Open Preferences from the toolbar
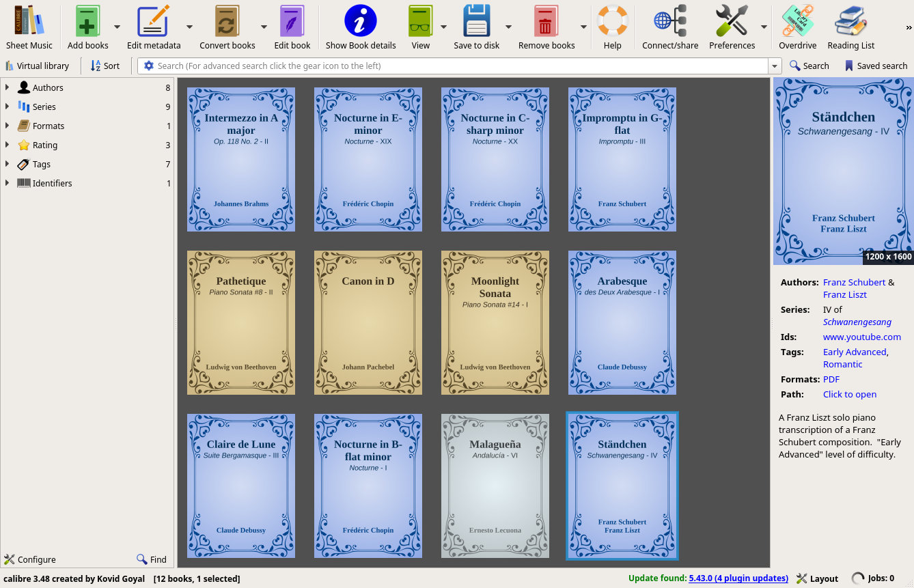 click(x=732, y=20)
